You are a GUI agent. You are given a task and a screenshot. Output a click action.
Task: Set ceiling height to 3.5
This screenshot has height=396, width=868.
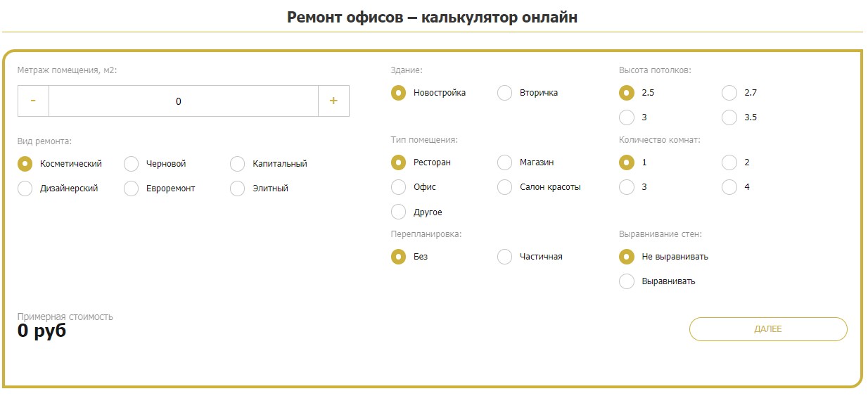729,117
